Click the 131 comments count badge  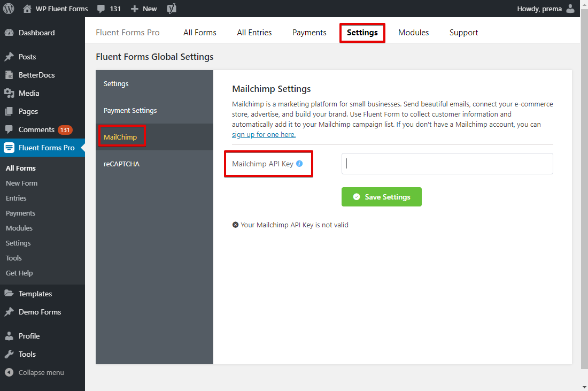coord(65,130)
